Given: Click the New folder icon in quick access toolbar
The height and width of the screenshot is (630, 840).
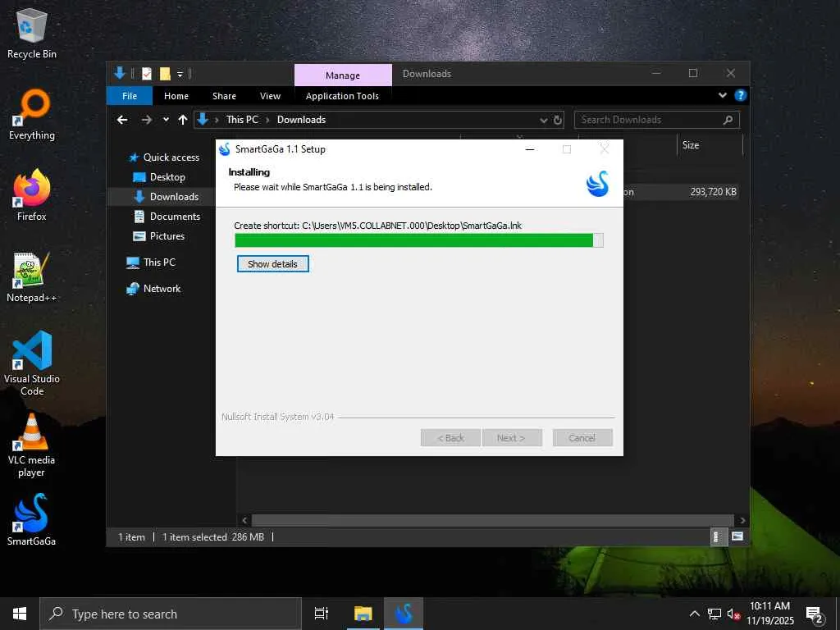Looking at the screenshot, I should (x=165, y=74).
